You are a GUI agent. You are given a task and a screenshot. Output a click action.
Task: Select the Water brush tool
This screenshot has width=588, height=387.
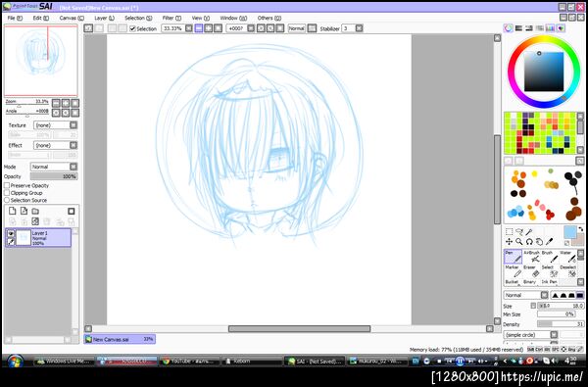click(567, 257)
